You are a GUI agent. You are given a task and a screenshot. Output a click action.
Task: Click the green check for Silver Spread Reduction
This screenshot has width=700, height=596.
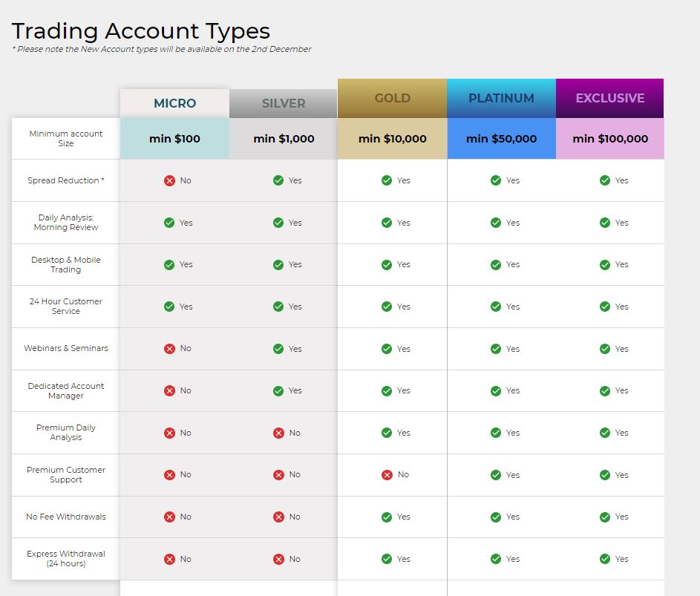tap(278, 180)
